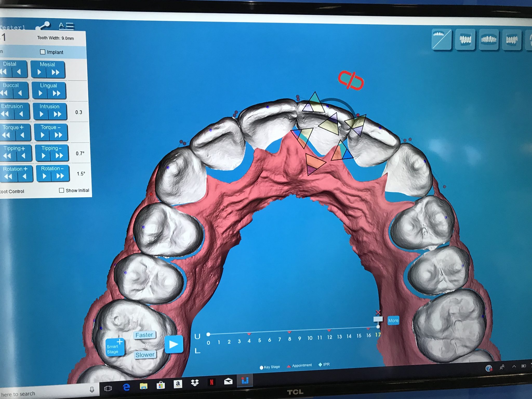The width and height of the screenshot is (532, 399).
Task: Click the Root Control label
Action: 12,191
